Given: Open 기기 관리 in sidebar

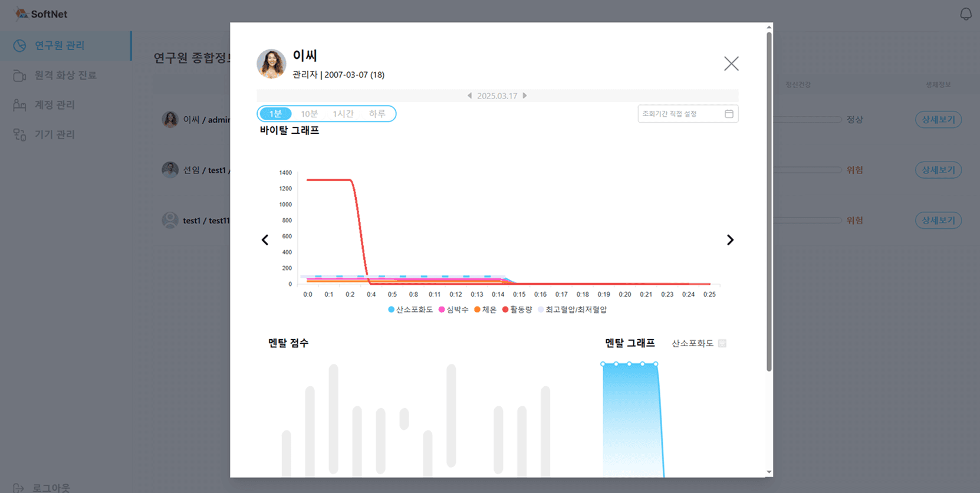Looking at the screenshot, I should [54, 135].
